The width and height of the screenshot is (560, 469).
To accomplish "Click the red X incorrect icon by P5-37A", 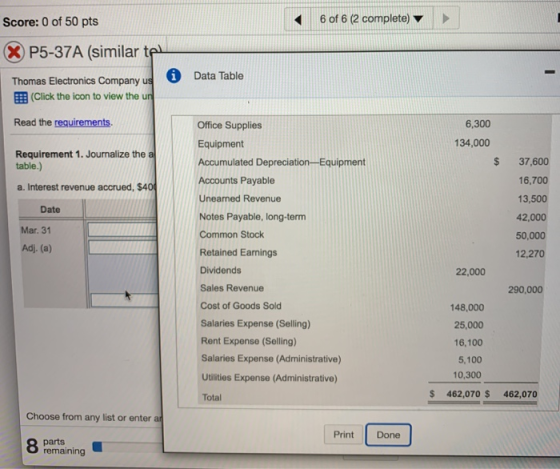I will [x=14, y=53].
